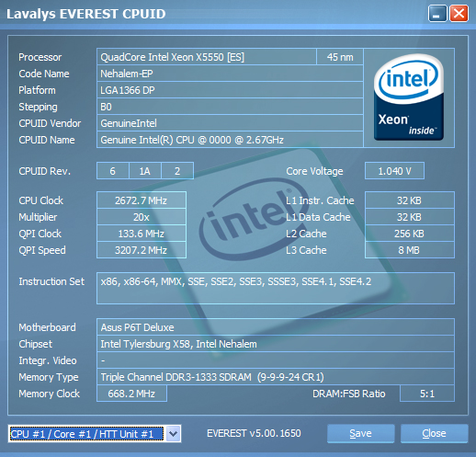Image resolution: width=476 pixels, height=457 pixels.
Task: Select the 45 nm process field
Action: [340, 57]
